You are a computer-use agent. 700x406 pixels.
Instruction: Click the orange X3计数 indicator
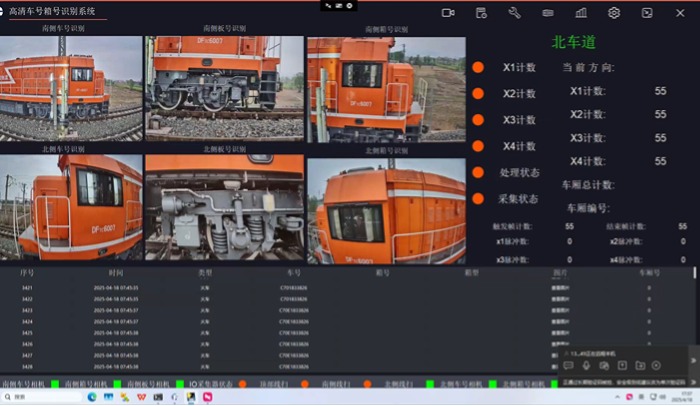(478, 120)
